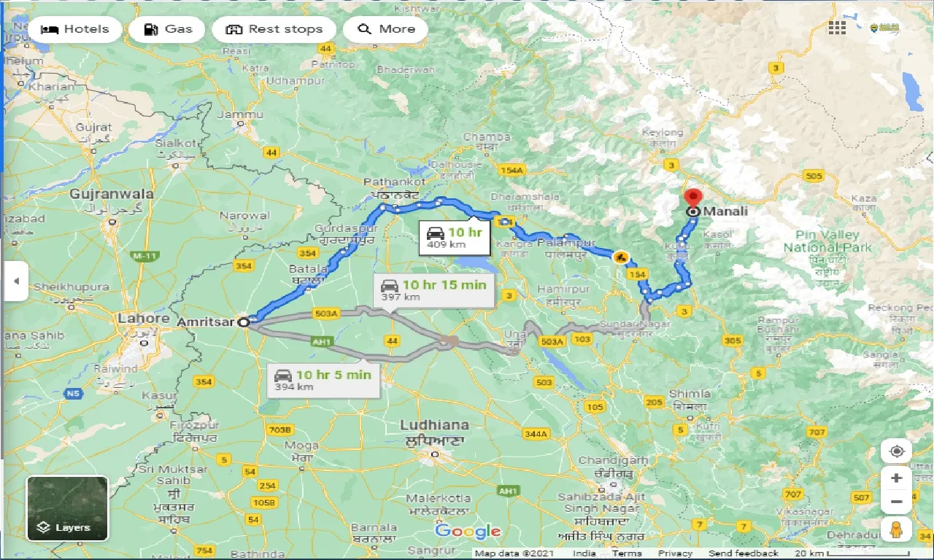Viewport: 934px width, 560px height.
Task: Select the 10 hr 15 min route
Action: point(433,290)
